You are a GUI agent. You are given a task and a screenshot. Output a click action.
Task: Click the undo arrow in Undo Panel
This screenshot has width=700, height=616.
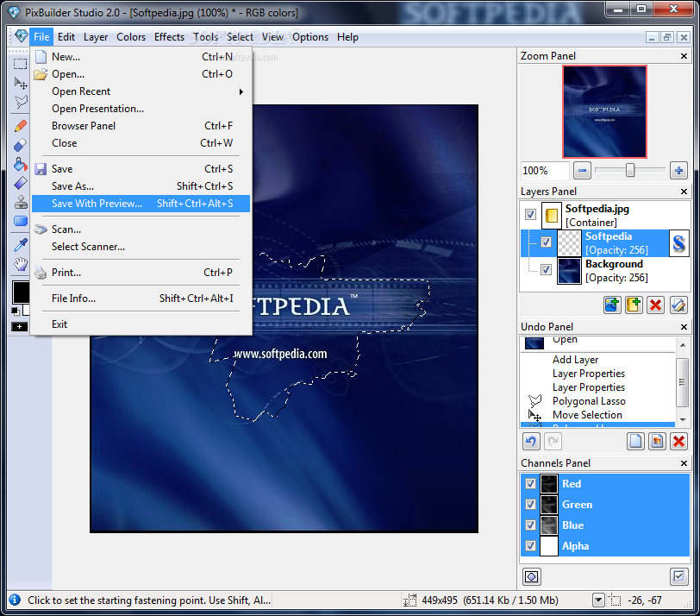point(531,442)
